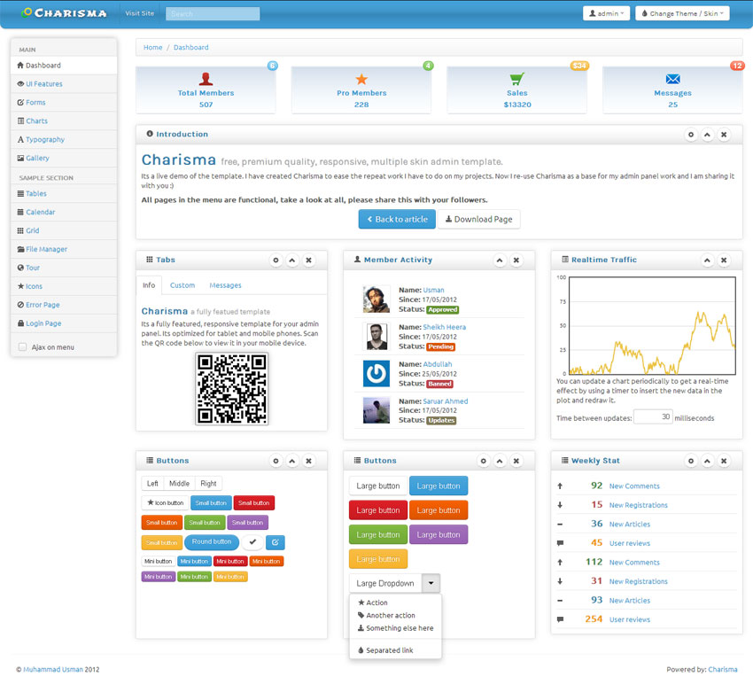The height and width of the screenshot is (700, 753).
Task: Collapse the Member Activity panel
Action: coord(500,261)
